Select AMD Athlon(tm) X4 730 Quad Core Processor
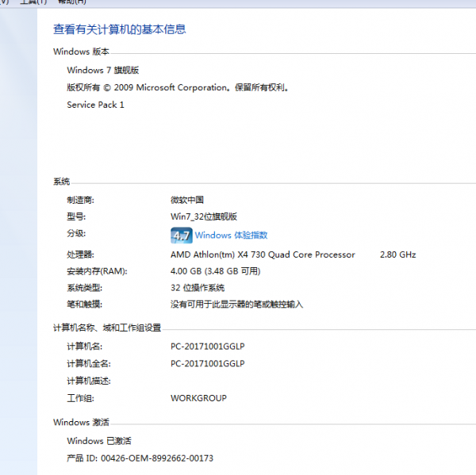Screen dimensions: 476x475 pos(263,255)
